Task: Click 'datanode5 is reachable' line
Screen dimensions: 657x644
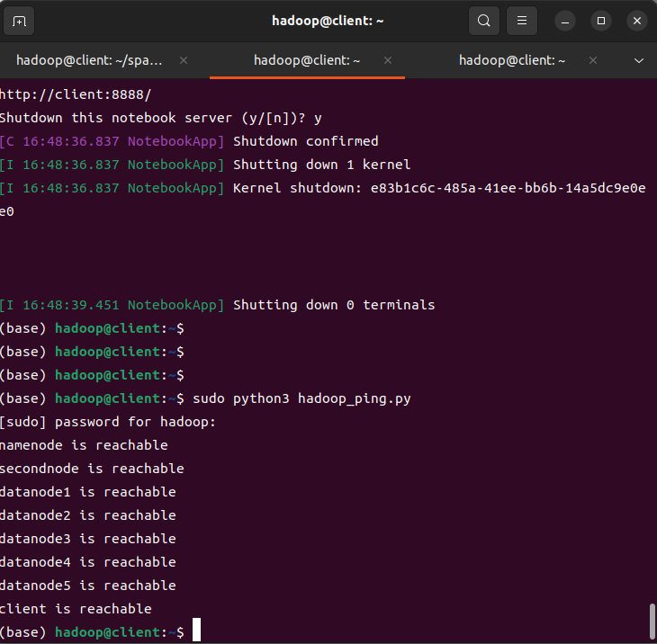Action: pyautogui.click(x=88, y=586)
